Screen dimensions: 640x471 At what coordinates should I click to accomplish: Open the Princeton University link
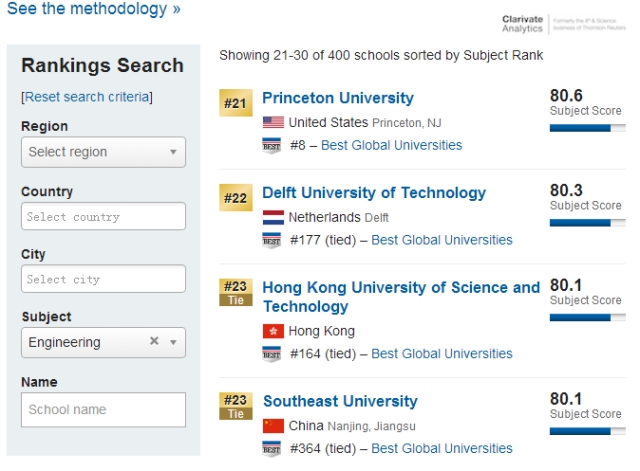point(337,98)
